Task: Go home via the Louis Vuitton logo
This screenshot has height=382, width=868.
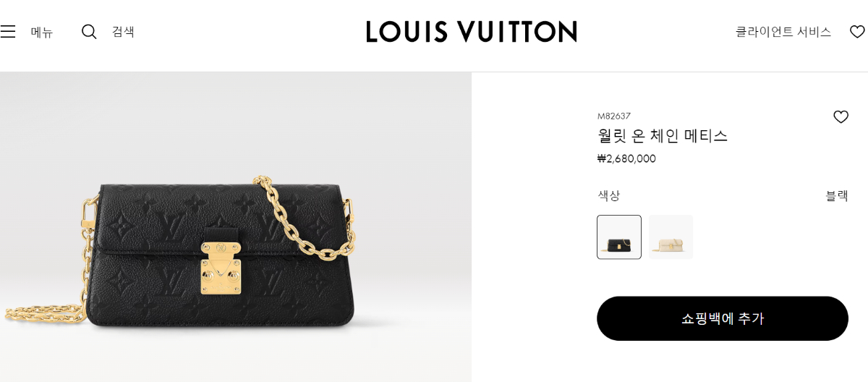Action: (472, 31)
